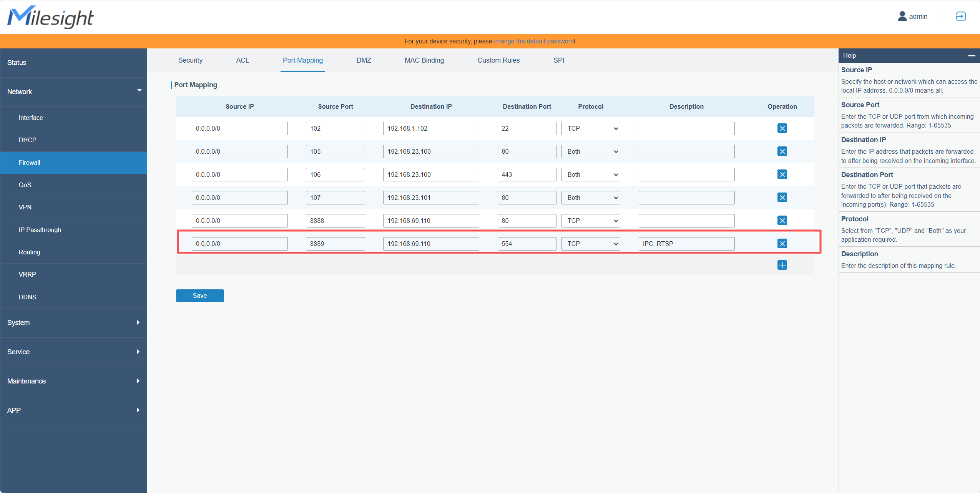Collapse the Help panel
980x493 pixels.
click(971, 56)
